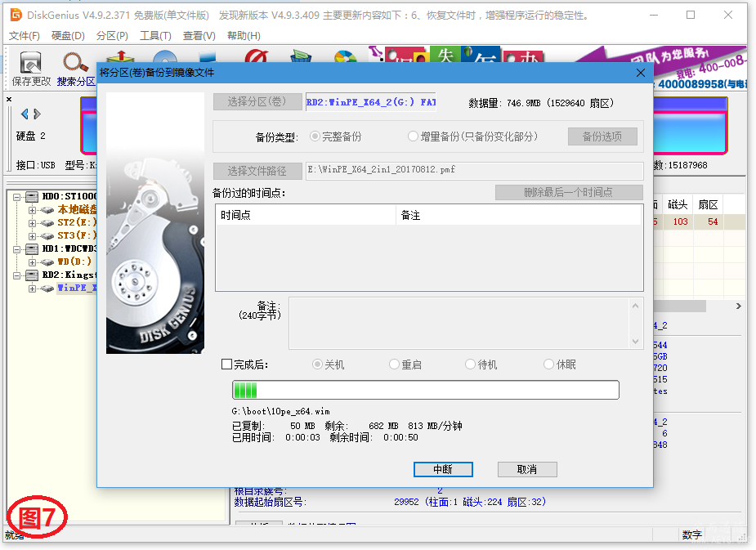Screen dimensions: 756x550
Task: Click the RD2:WinPE_X64_2(G:) partition field
Action: (371, 101)
